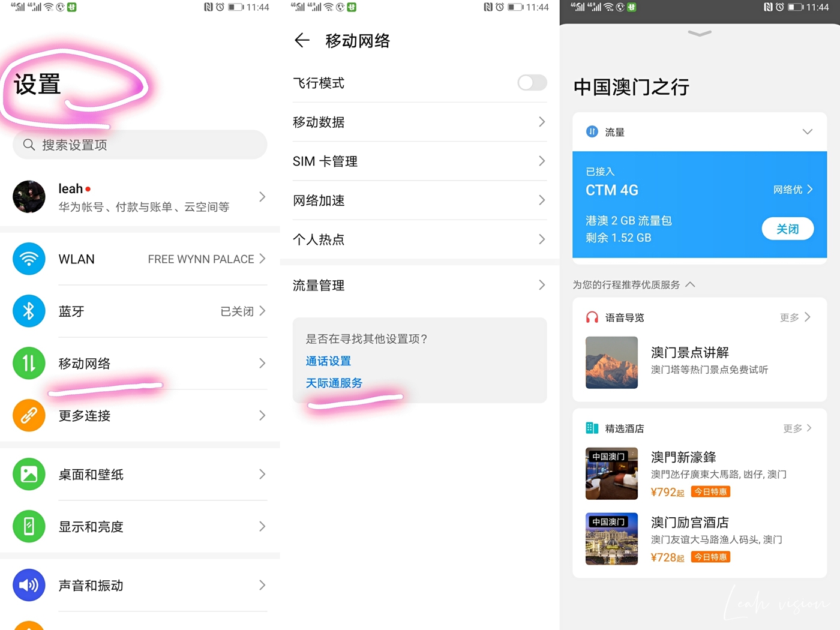Image resolution: width=840 pixels, height=630 pixels.
Task: Select the 桌面和壁纸 picture icon
Action: (29, 474)
